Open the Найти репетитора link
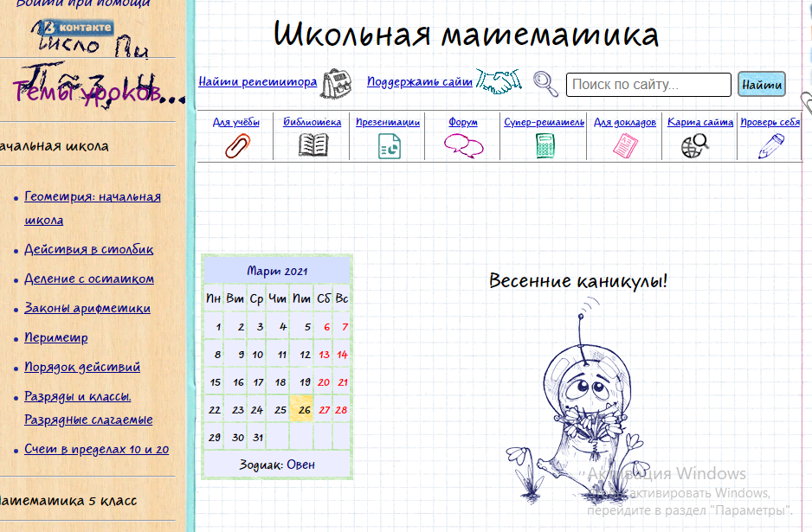Image resolution: width=812 pixels, height=532 pixels. 258,82
